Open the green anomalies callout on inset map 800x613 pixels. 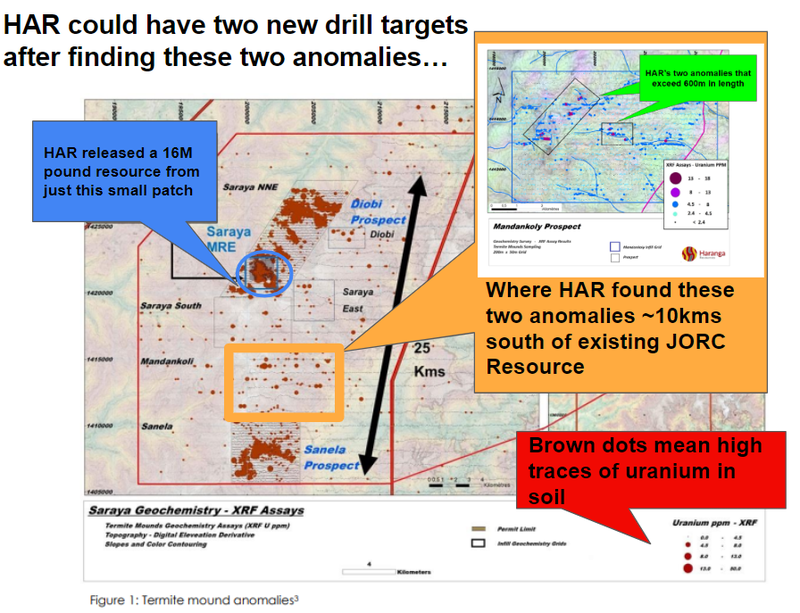[697, 79]
